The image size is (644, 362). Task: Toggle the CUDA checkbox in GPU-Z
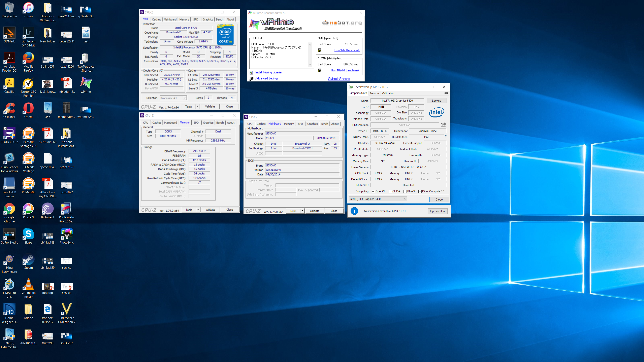click(390, 191)
